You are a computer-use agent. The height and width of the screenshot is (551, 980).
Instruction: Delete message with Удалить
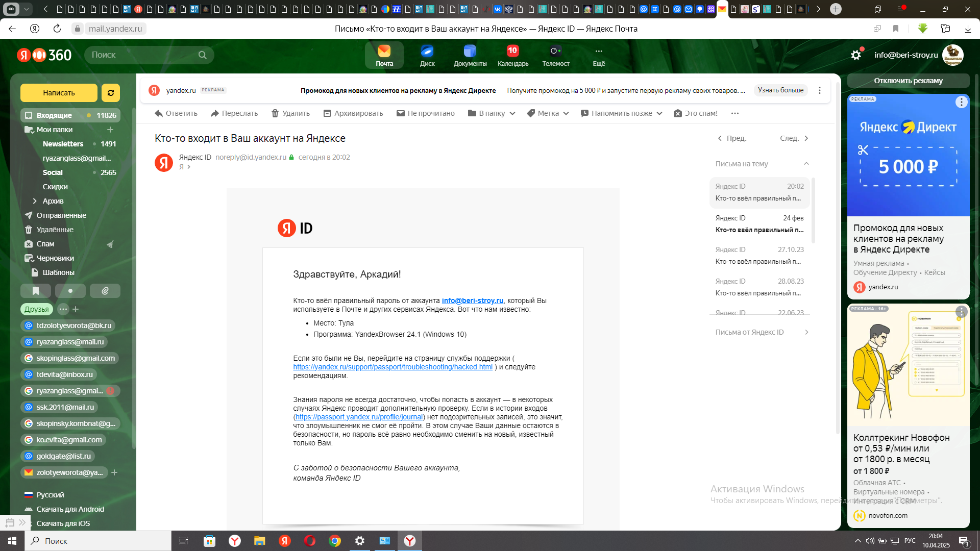coord(290,113)
